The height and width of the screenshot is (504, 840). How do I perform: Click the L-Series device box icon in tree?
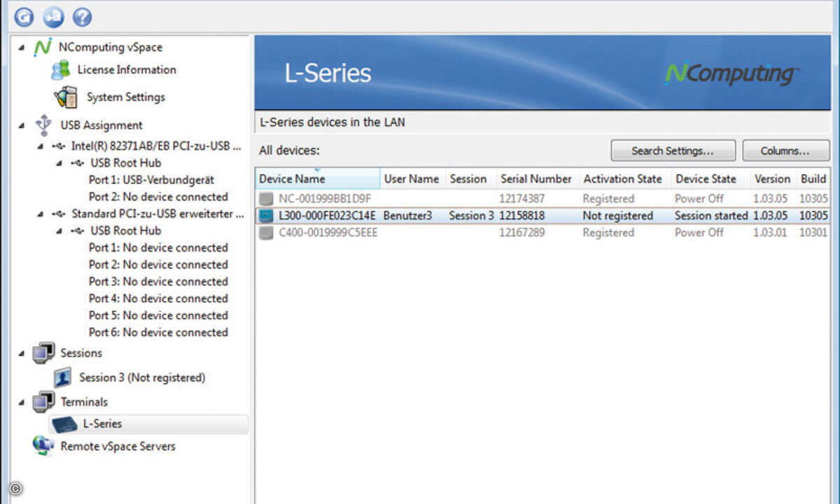(64, 423)
